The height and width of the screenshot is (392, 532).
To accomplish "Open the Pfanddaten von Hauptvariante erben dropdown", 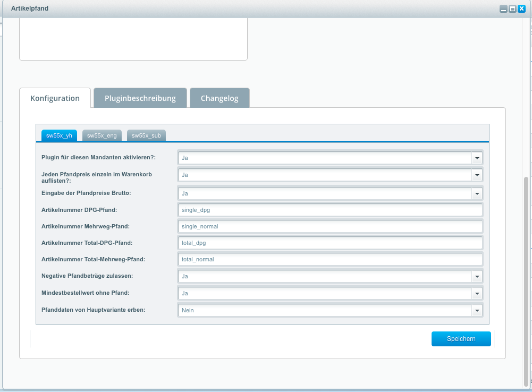I will click(x=477, y=310).
